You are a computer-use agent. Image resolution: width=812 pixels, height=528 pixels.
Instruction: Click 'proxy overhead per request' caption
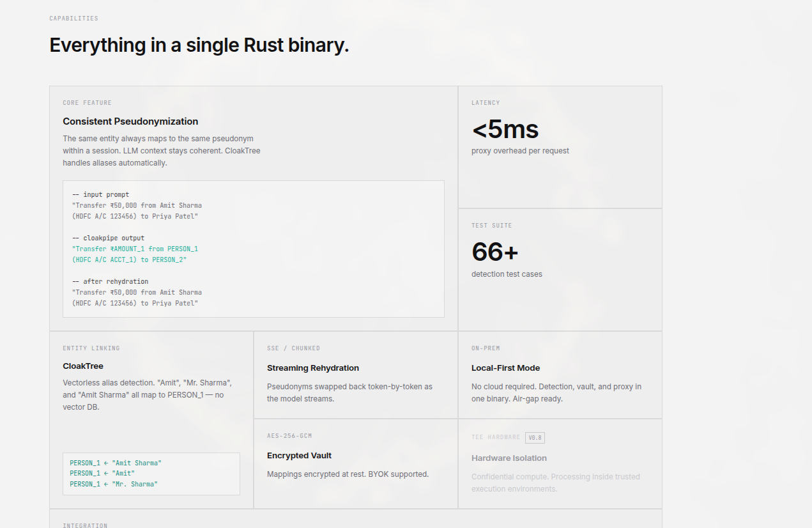tap(520, 151)
